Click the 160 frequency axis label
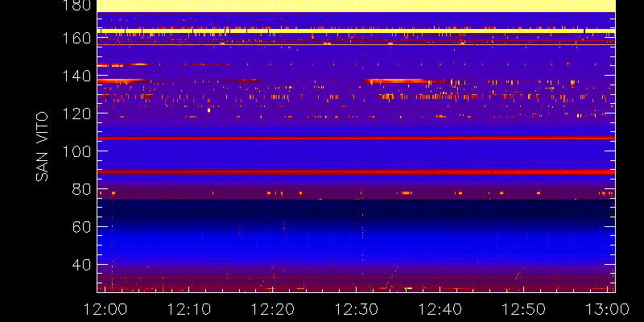 click(76, 39)
